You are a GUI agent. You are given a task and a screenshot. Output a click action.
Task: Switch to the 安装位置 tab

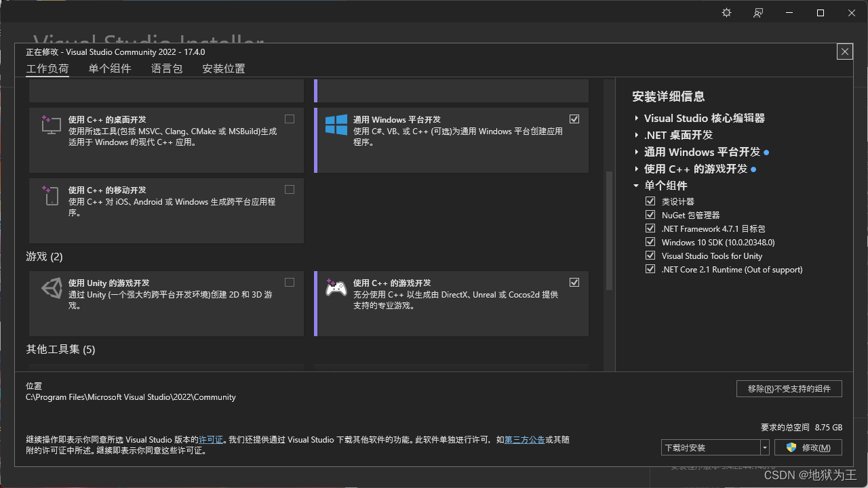[224, 68]
